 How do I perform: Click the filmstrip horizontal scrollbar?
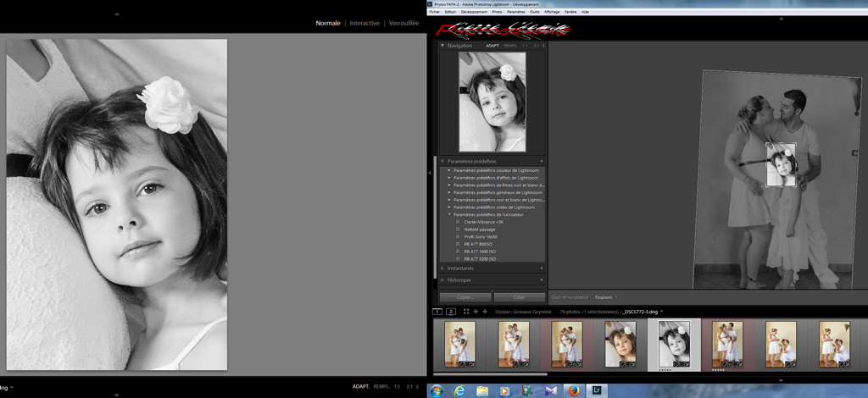click(x=489, y=374)
